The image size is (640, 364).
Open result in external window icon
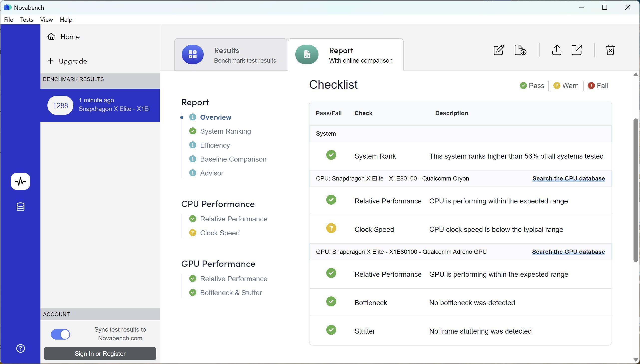577,50
